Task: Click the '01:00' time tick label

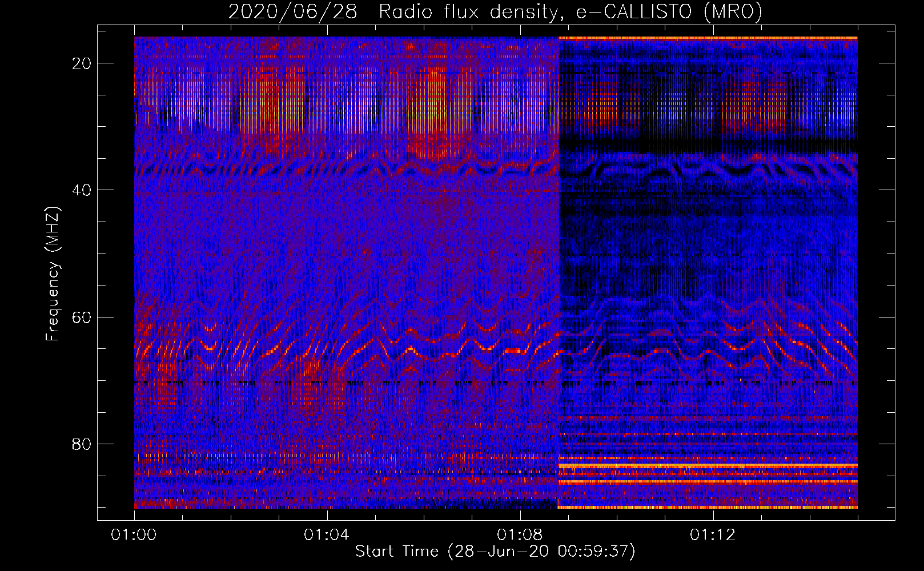Action: pyautogui.click(x=134, y=535)
